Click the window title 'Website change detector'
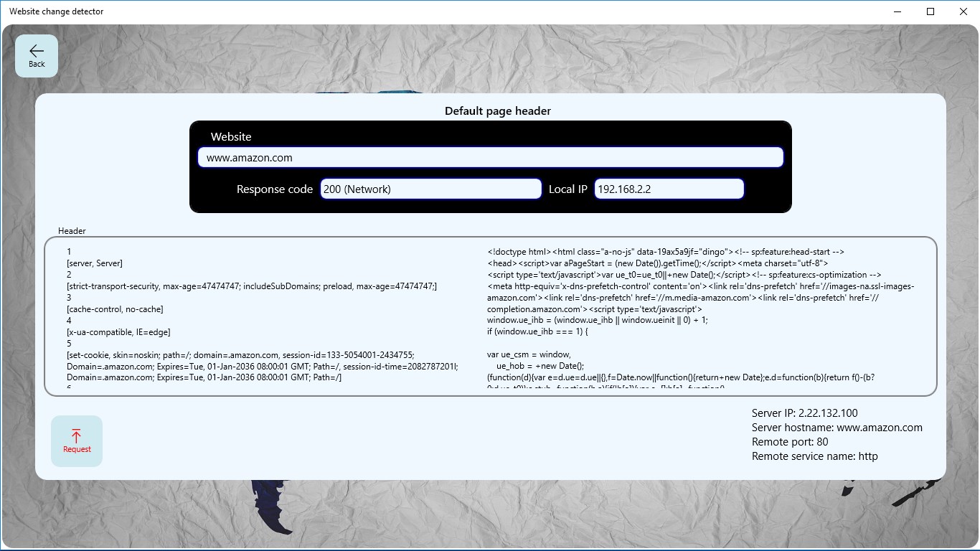 point(57,11)
